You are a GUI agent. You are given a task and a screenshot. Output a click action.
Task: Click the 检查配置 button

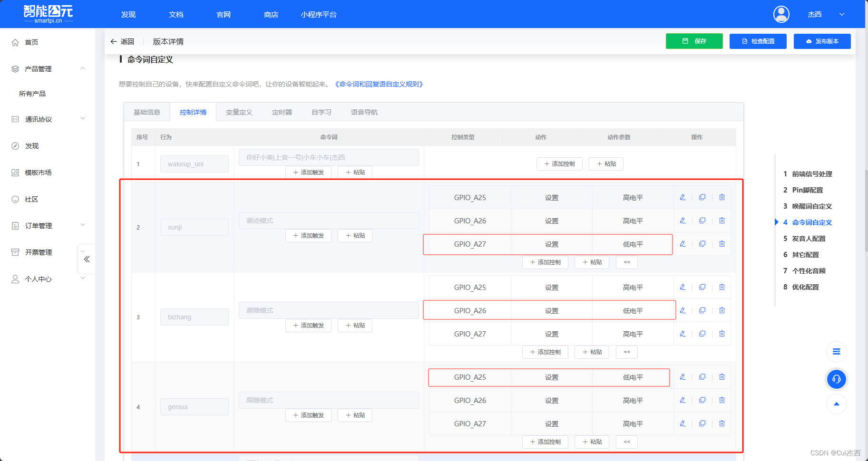(x=758, y=41)
